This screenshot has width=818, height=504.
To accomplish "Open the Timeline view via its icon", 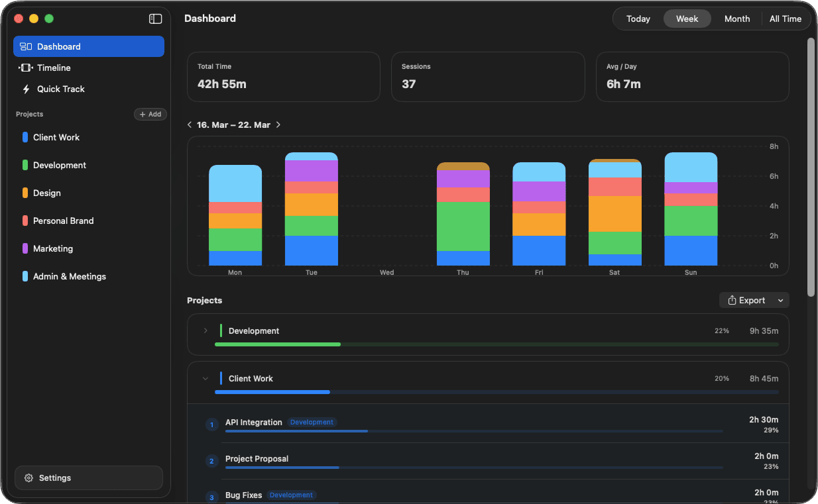I will pyautogui.click(x=25, y=68).
